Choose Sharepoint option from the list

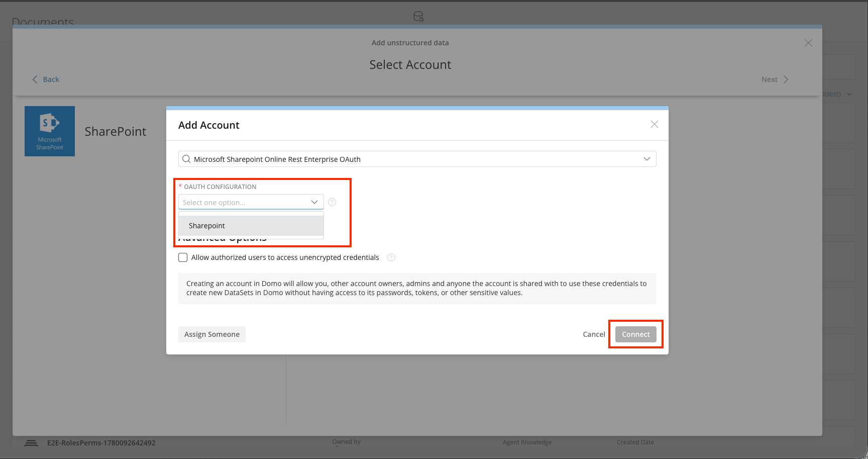[251, 226]
